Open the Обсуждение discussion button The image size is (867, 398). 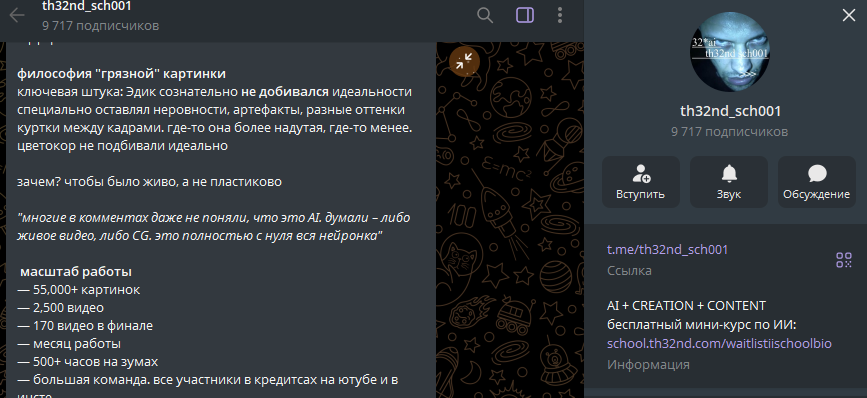817,182
